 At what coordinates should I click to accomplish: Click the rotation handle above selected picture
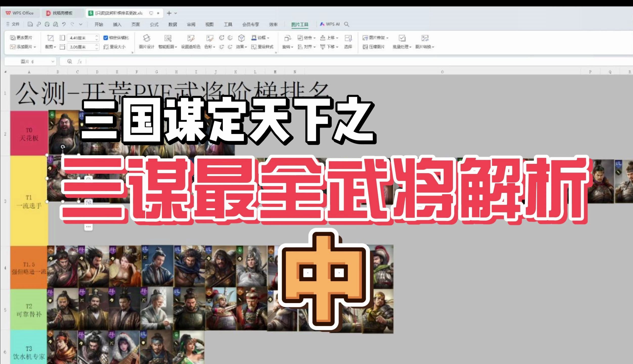(x=63, y=147)
